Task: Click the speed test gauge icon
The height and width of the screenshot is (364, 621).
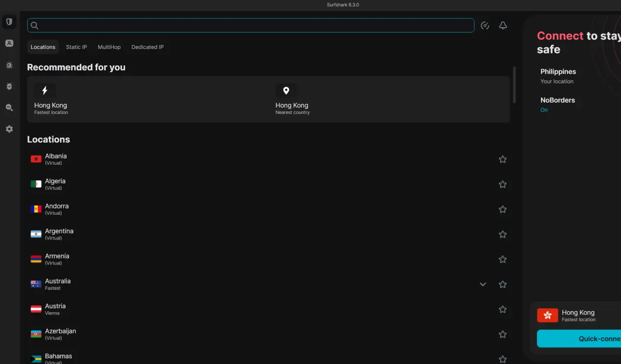Action: pyautogui.click(x=485, y=26)
